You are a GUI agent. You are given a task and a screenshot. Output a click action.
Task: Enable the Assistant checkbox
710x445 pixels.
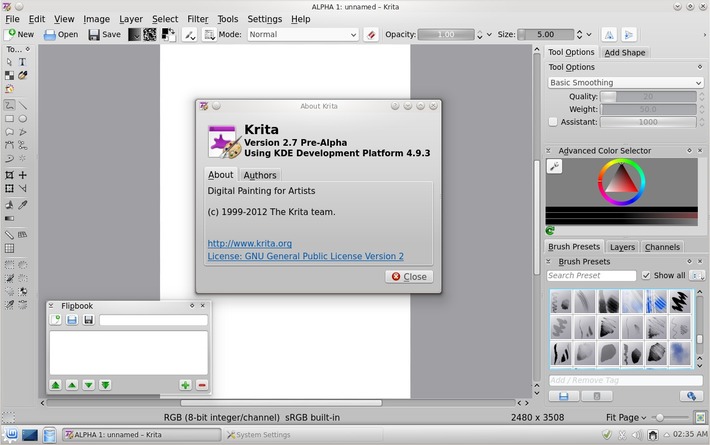(x=554, y=122)
